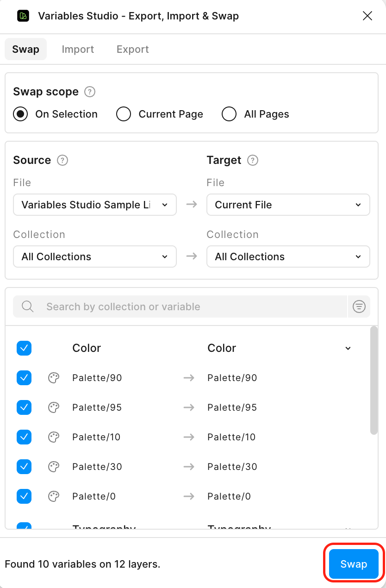Click the variable list vertical scrollbar
This screenshot has width=386, height=588.
(374, 380)
